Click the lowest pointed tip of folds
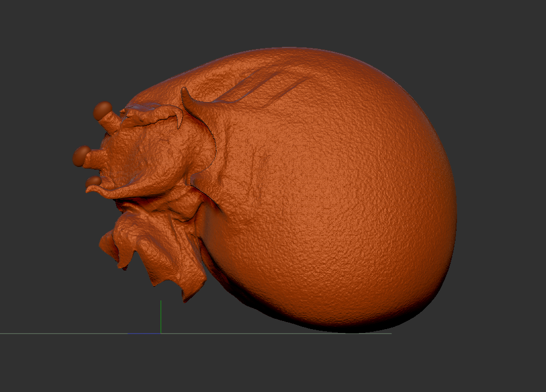The image size is (546, 392). point(185,298)
